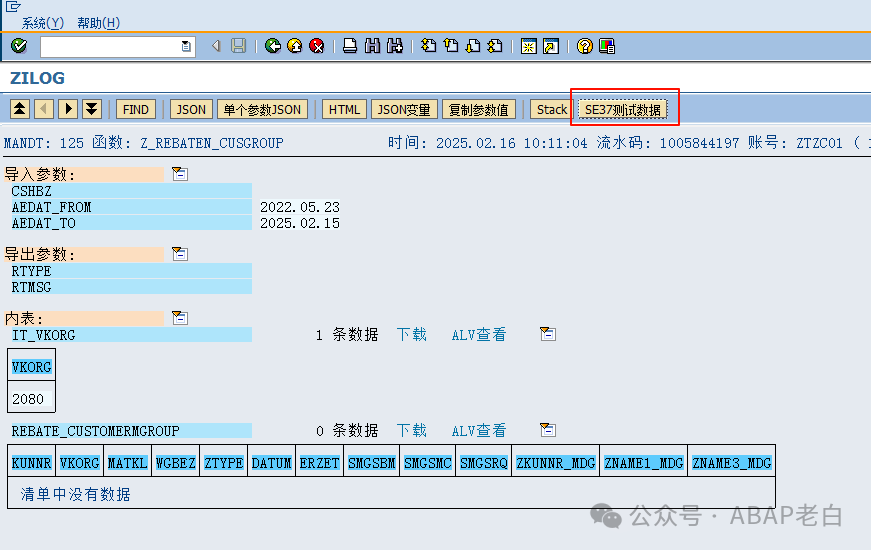Collapse the 导入参数 section
Viewport: 871px width, 550px height.
(179, 174)
